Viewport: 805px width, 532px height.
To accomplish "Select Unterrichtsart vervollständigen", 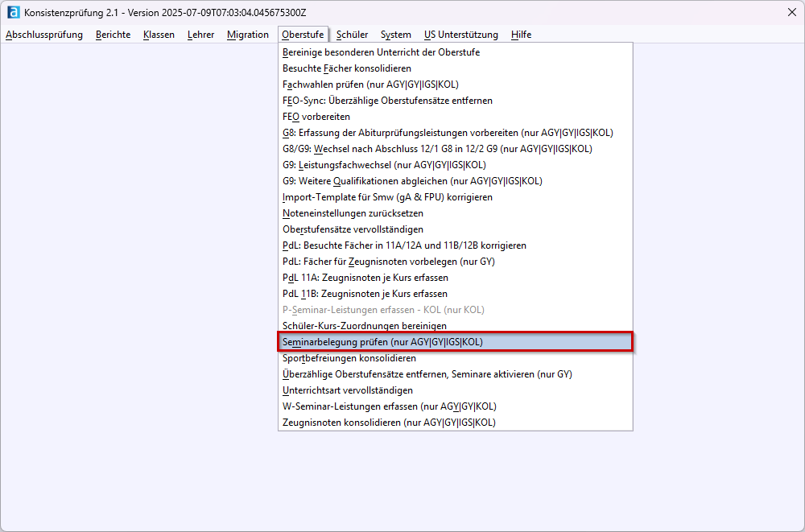I will 456,390.
